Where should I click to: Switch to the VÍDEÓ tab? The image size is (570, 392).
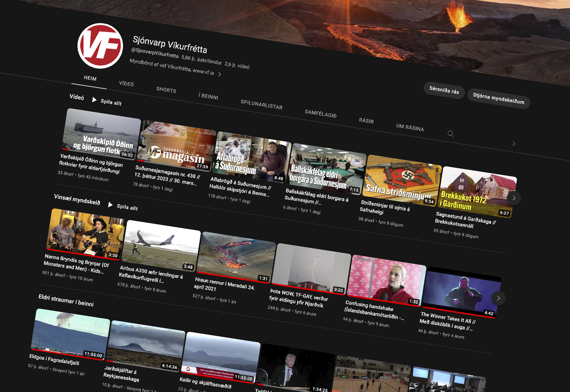click(126, 84)
